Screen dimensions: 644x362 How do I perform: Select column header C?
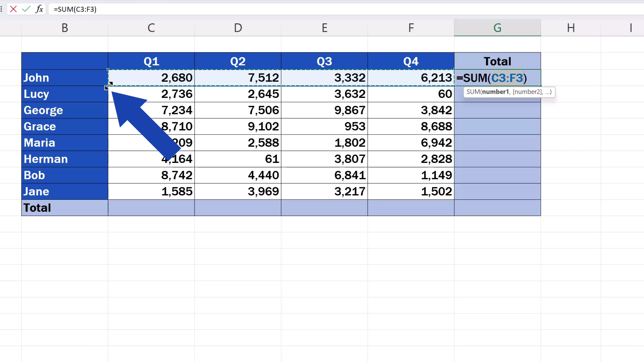151,27
